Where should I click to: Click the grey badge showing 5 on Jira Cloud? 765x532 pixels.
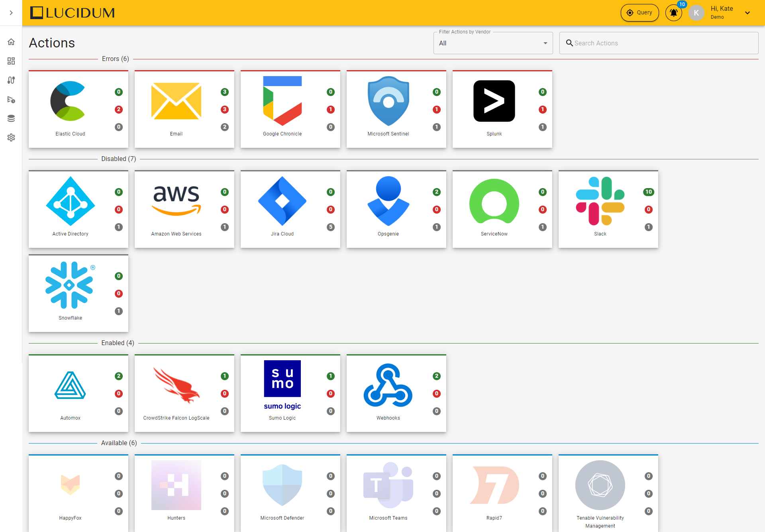click(331, 227)
